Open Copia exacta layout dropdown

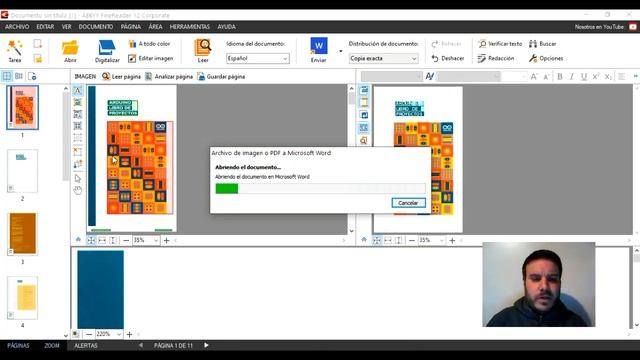384,58
